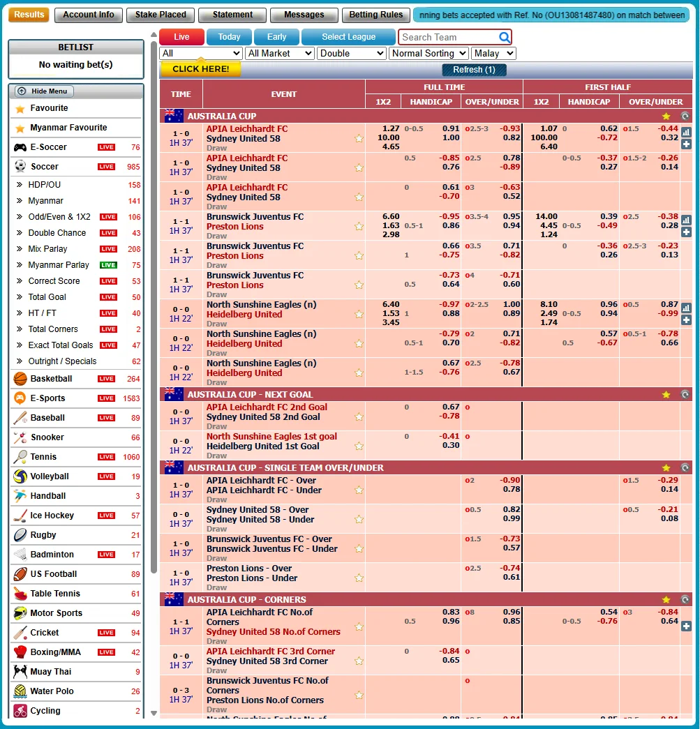
Task: Toggle favourite star for Australia Cup league
Action: pyautogui.click(x=667, y=117)
